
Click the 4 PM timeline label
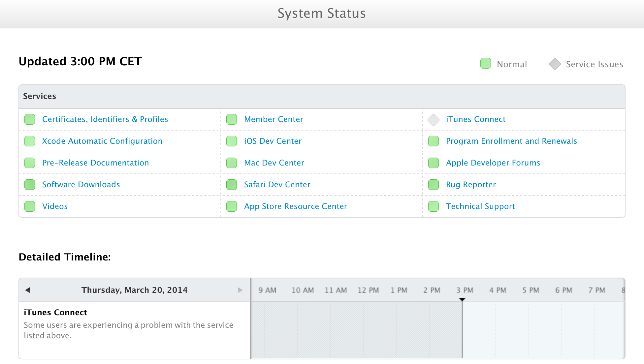pyautogui.click(x=498, y=290)
